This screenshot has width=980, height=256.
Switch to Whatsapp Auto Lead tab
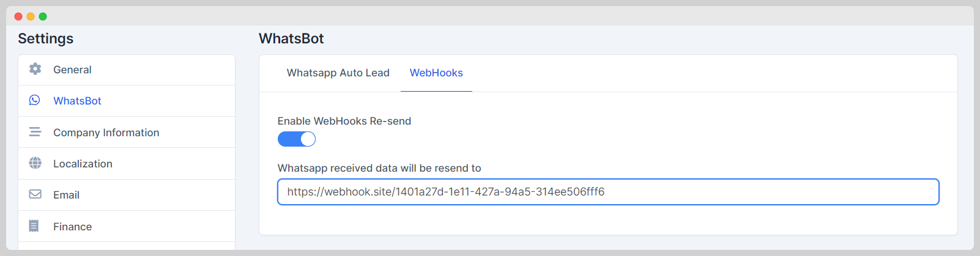point(338,73)
